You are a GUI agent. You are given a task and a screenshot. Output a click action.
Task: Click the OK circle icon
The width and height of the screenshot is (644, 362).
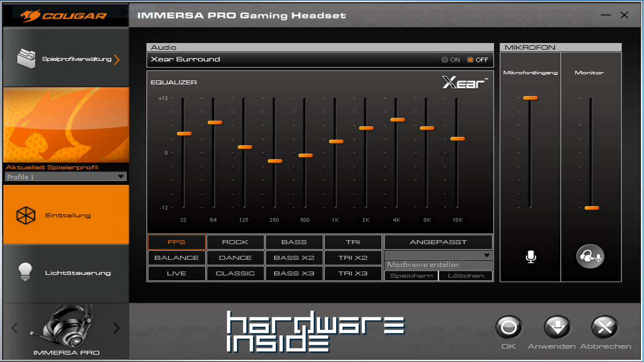point(509,328)
